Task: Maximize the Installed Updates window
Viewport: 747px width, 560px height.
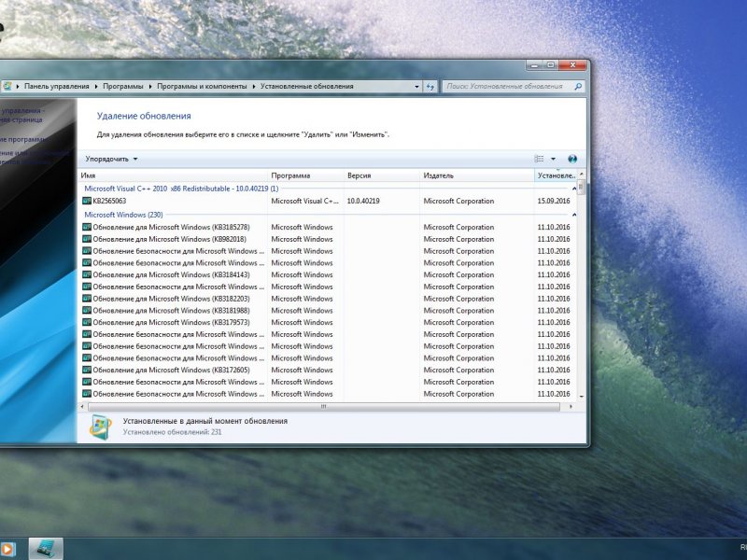Action: (551, 65)
